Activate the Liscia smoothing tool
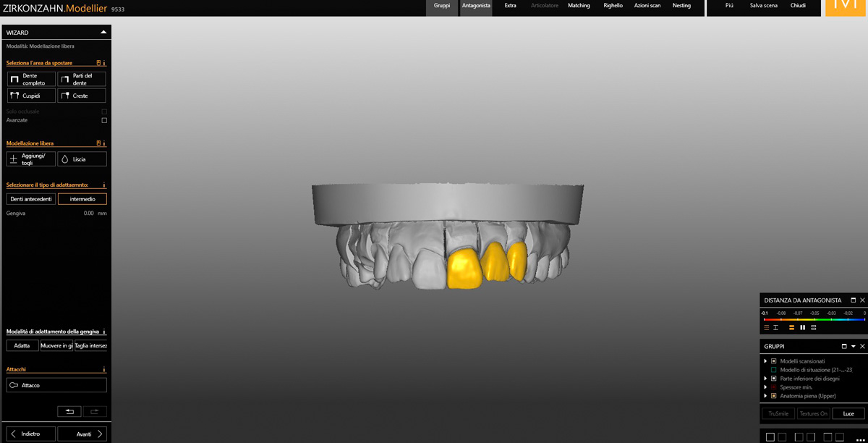868x443 pixels. pos(82,159)
